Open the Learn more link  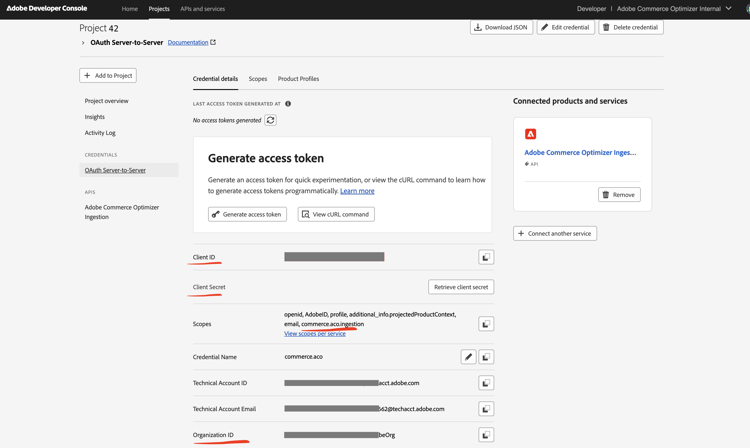(357, 191)
